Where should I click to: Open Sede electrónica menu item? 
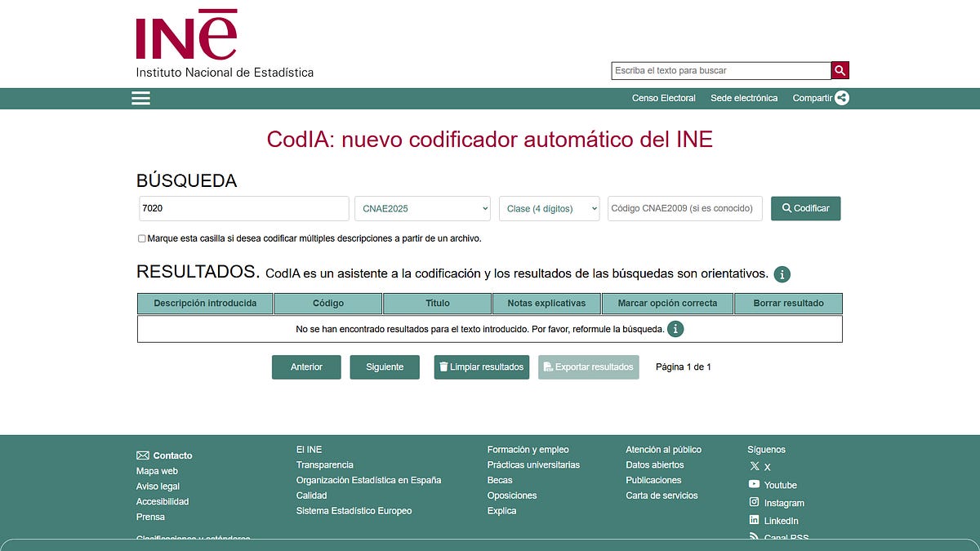744,98
